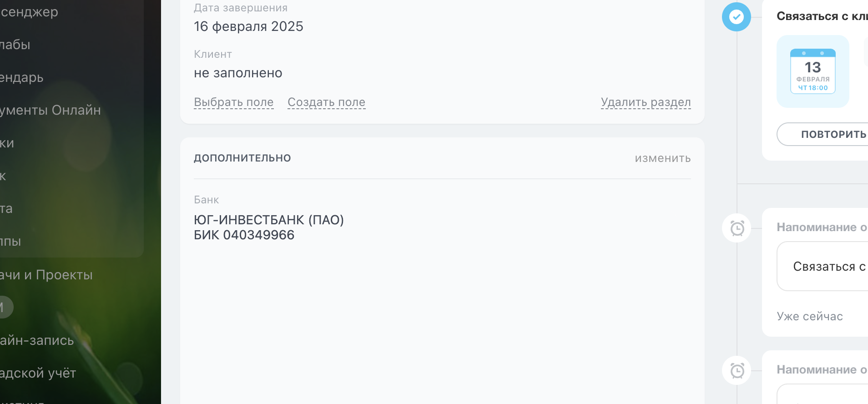Click «Удалить раздел» to delete section
This screenshot has height=404, width=868.
point(646,102)
